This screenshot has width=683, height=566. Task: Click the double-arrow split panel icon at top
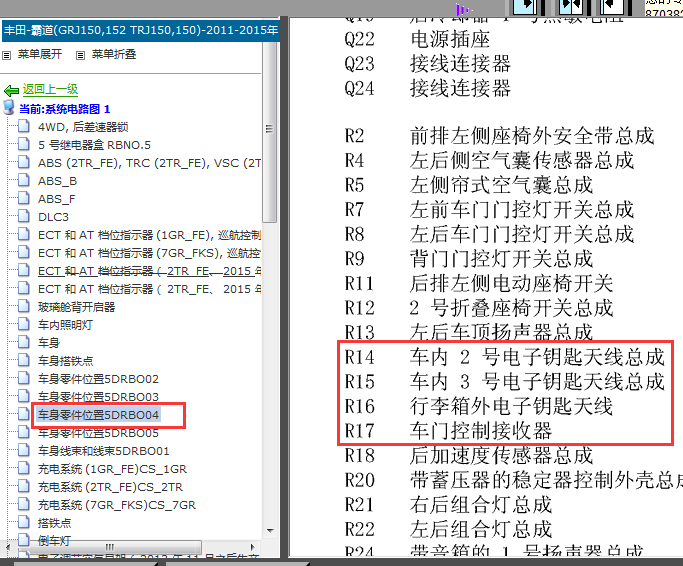(571, 6)
